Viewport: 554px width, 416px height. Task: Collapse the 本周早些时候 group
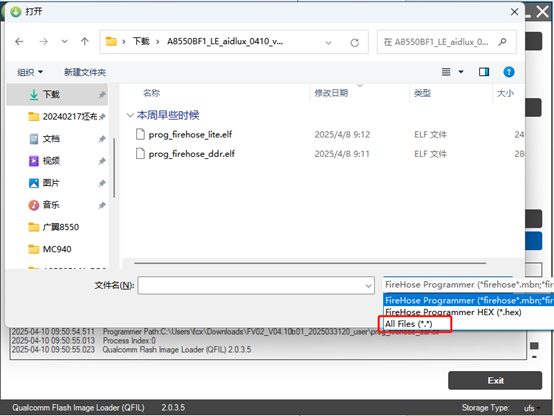point(130,115)
